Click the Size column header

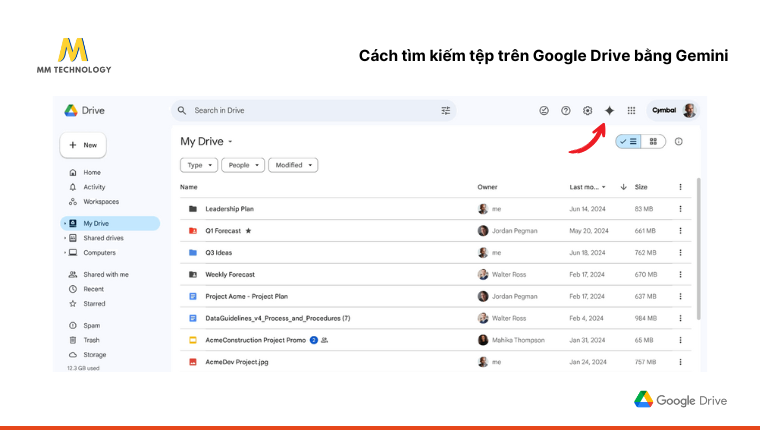[x=641, y=187]
